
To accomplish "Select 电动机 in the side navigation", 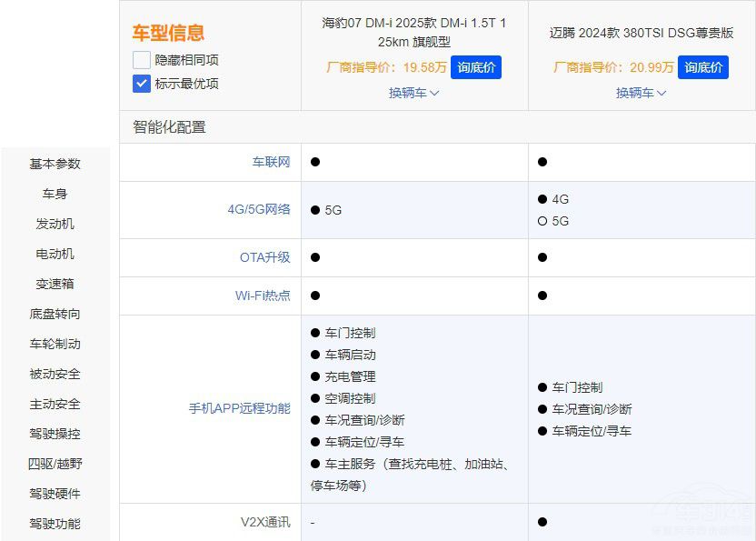I will (x=55, y=254).
